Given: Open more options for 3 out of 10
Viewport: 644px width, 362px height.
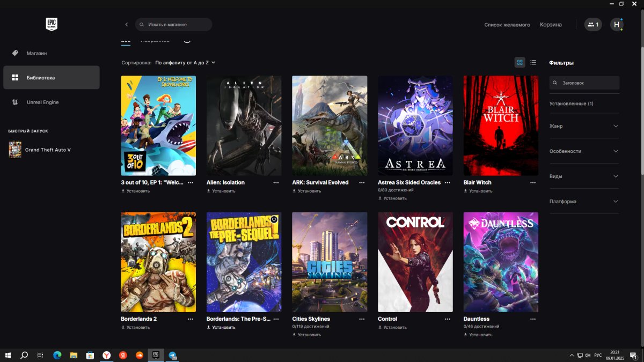Looking at the screenshot, I should [x=191, y=182].
